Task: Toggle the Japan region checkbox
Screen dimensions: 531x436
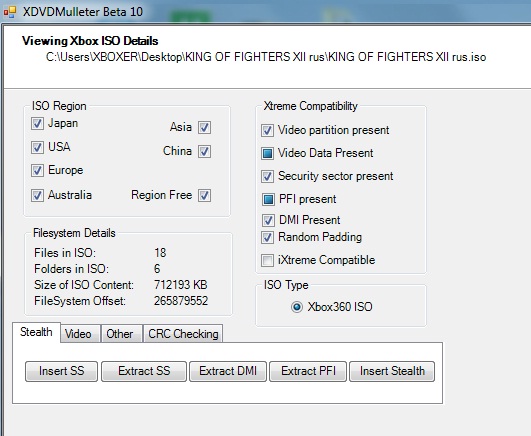Action: 37,123
